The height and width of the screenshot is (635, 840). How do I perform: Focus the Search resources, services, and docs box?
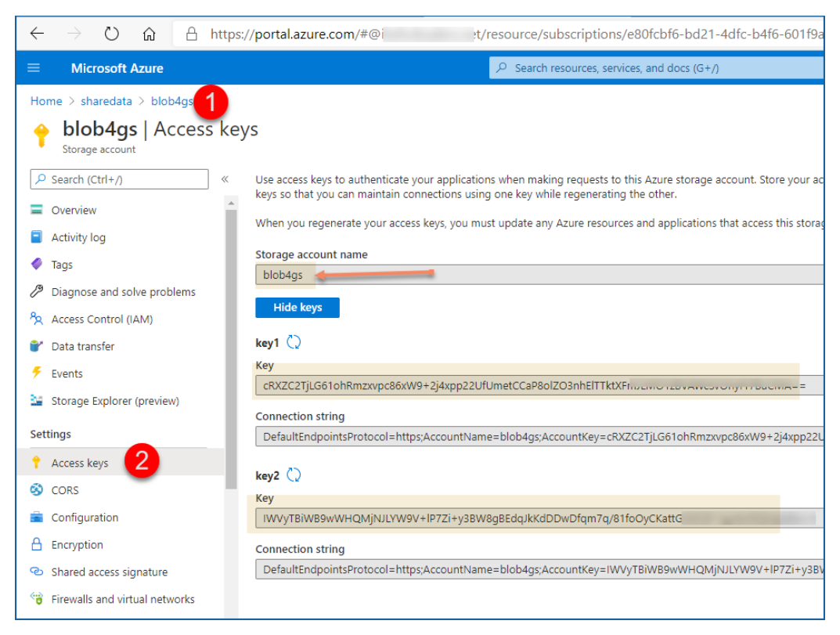[x=656, y=68]
